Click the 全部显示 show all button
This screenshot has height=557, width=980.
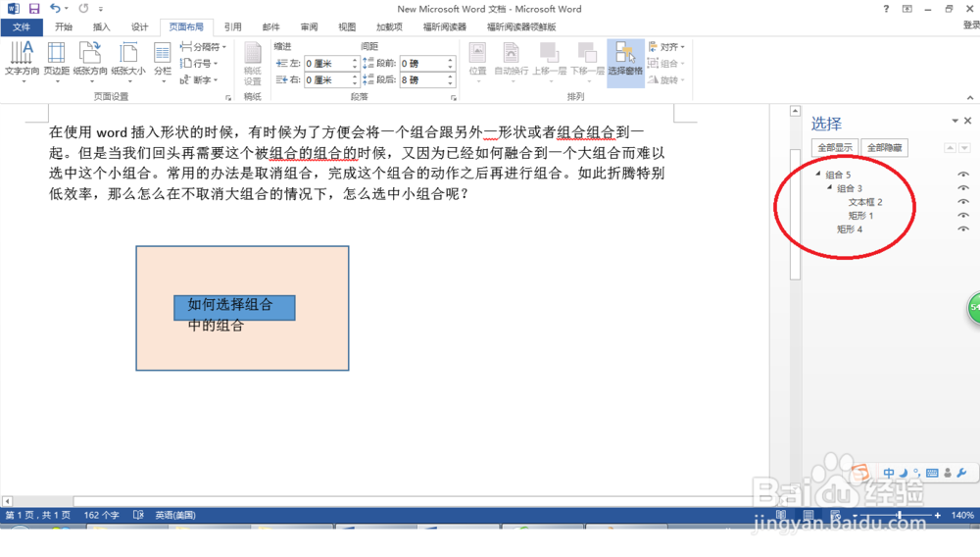(835, 148)
